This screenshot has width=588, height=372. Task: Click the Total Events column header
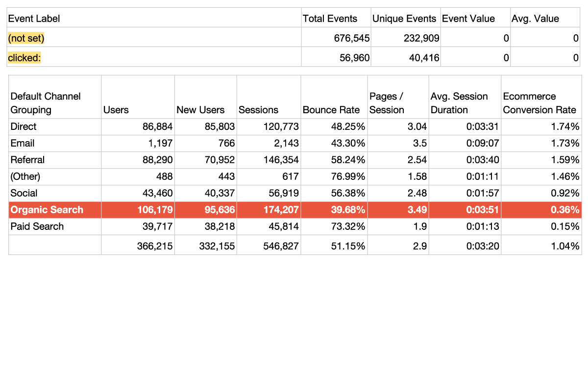[330, 19]
